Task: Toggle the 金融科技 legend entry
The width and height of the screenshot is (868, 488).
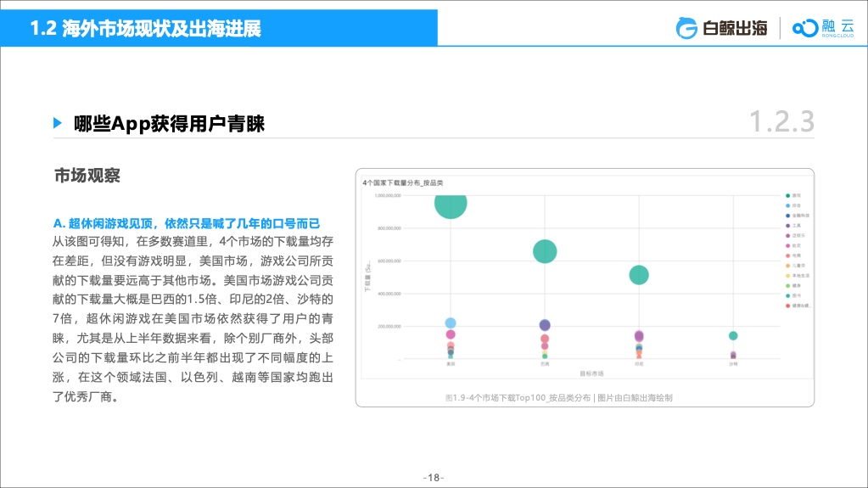Action: 798,216
